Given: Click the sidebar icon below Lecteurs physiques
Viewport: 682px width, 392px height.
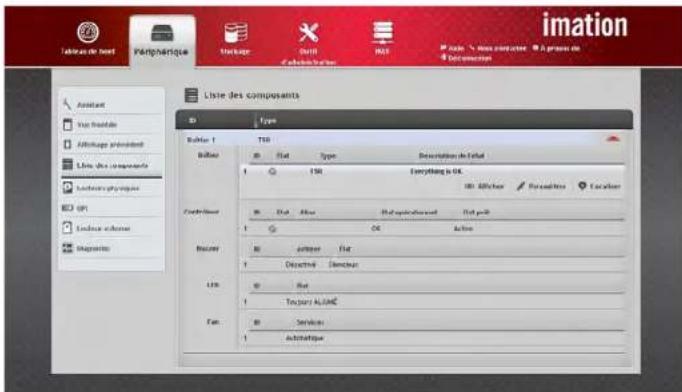Looking at the screenshot, I should (67, 208).
